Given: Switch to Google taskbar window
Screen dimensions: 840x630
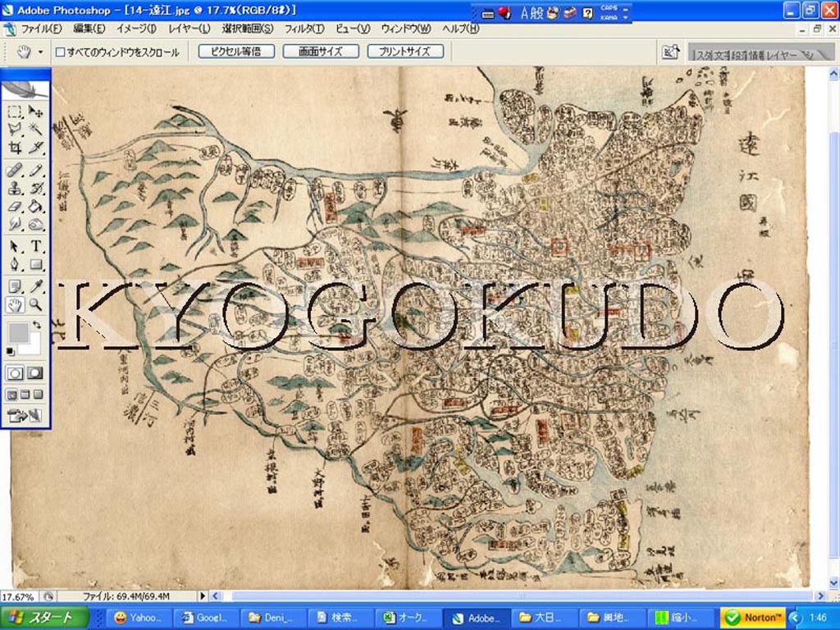Looking at the screenshot, I should [207, 618].
